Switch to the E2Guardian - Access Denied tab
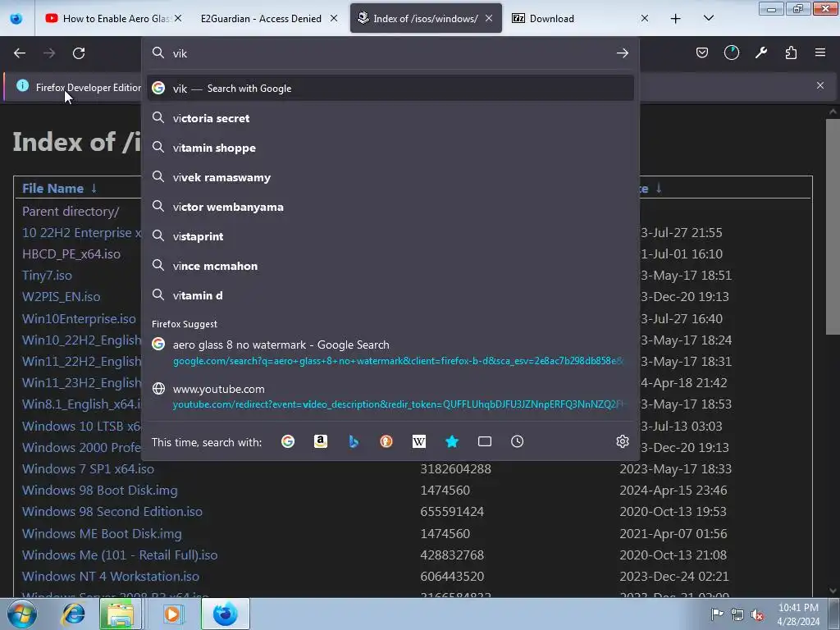 click(261, 18)
